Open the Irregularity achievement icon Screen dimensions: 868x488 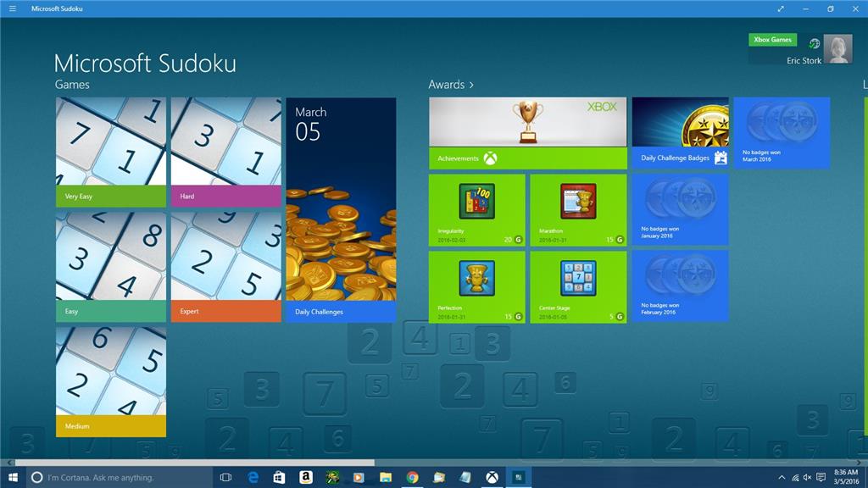click(x=476, y=202)
